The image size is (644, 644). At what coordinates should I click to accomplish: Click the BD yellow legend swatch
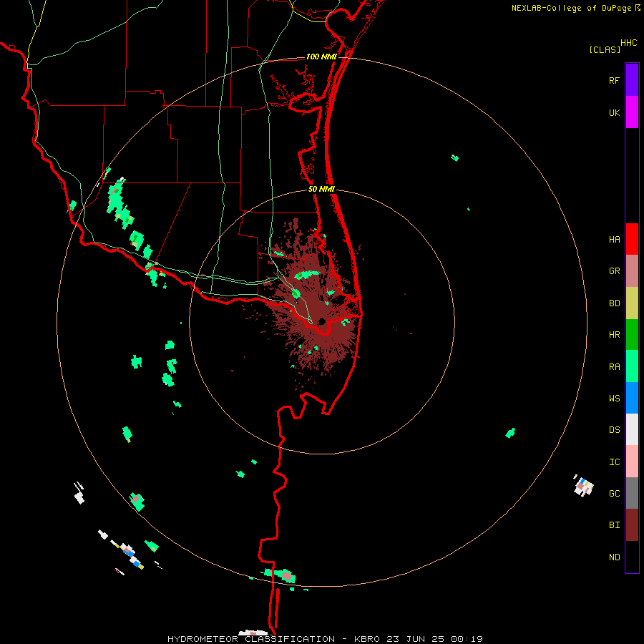pos(632,303)
